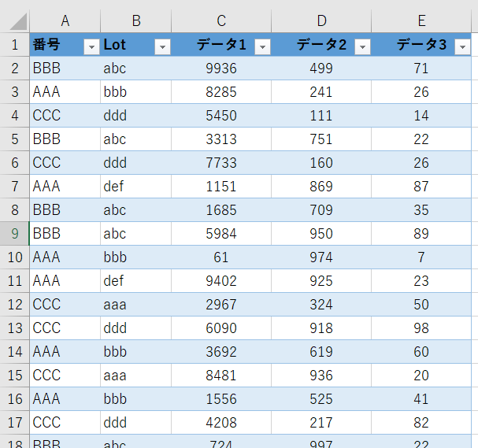Select row 2 header

pos(15,68)
